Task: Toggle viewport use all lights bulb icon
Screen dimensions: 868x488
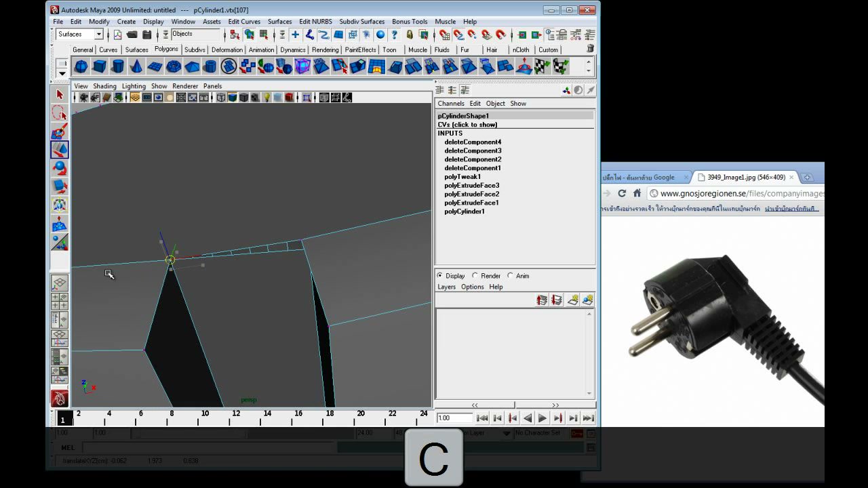Action: tap(267, 98)
